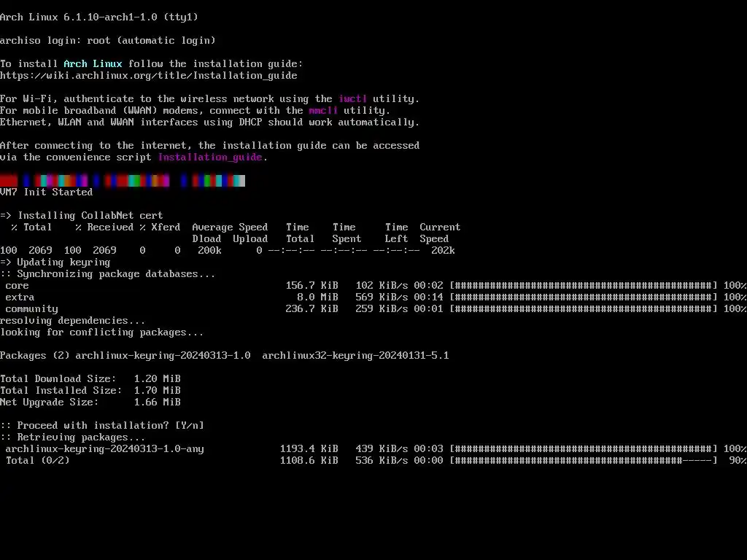Click the 8.0 MiB size value
Screen dimensions: 747x560
[318, 297]
